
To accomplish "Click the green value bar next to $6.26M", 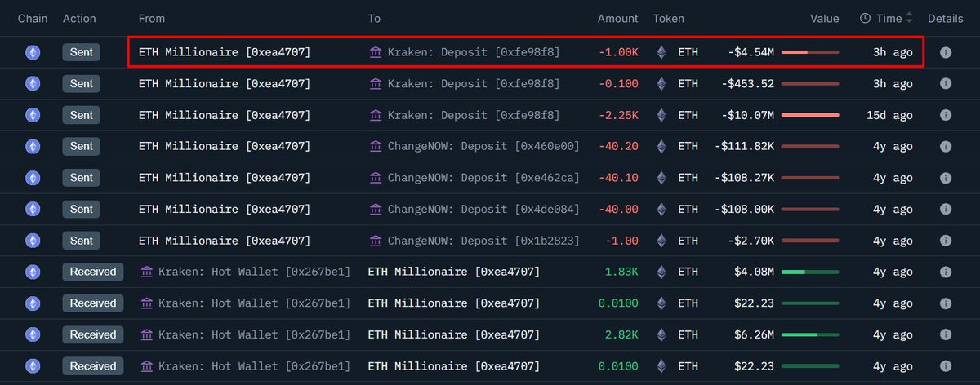I will pos(810,334).
